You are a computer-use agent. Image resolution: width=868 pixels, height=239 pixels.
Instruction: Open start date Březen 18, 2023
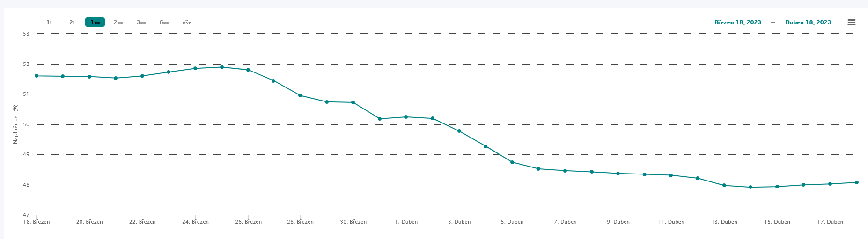[737, 22]
